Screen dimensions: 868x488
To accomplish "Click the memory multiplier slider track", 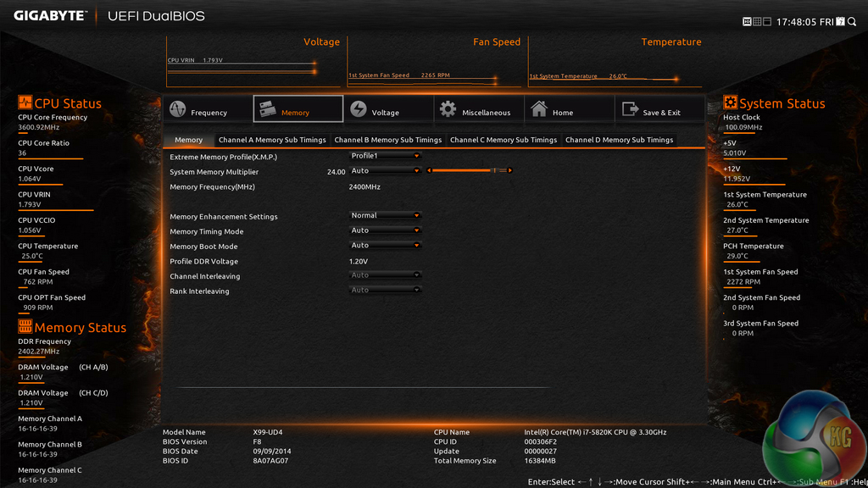I will (462, 171).
